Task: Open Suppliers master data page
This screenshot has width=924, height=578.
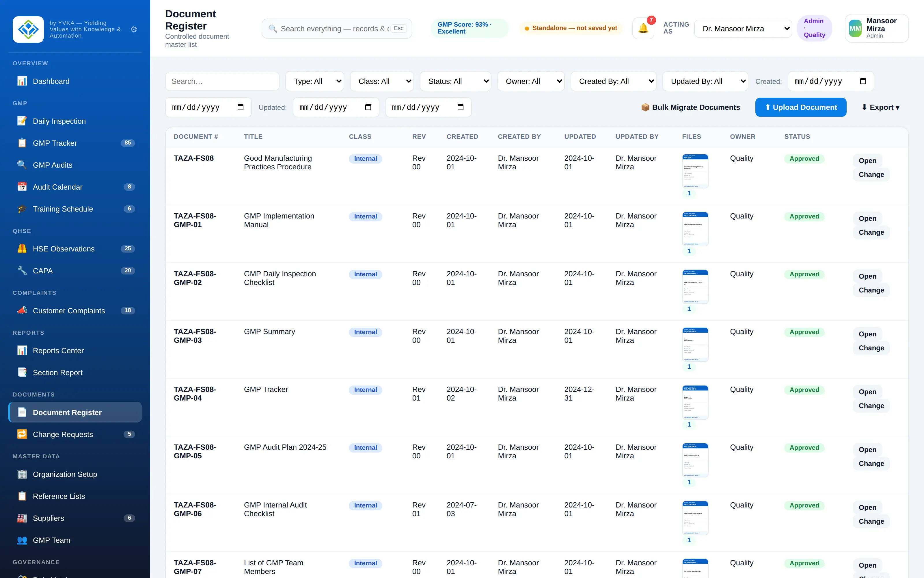Action: 75,518
